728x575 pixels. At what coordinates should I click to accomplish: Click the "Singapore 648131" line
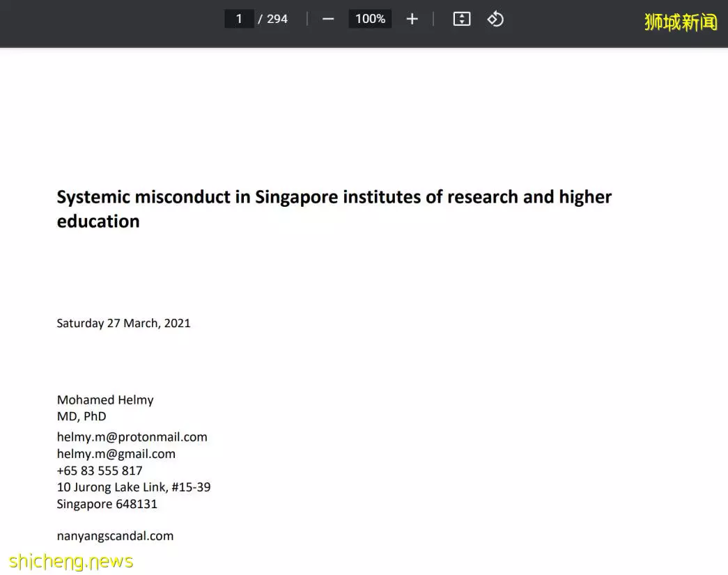click(107, 504)
